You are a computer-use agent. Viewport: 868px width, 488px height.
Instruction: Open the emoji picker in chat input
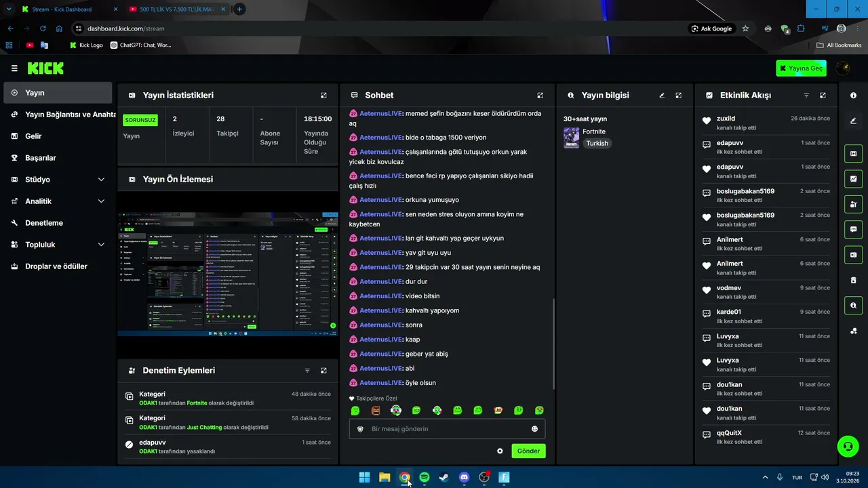click(x=534, y=429)
